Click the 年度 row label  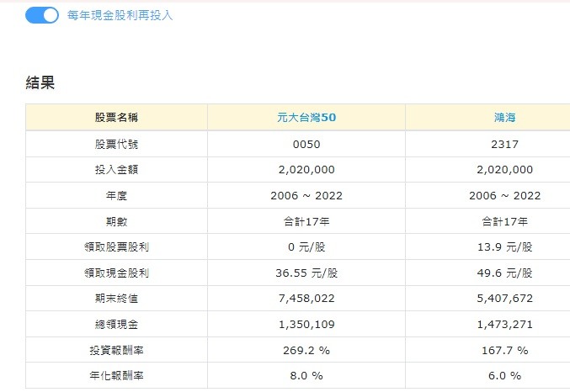116,196
